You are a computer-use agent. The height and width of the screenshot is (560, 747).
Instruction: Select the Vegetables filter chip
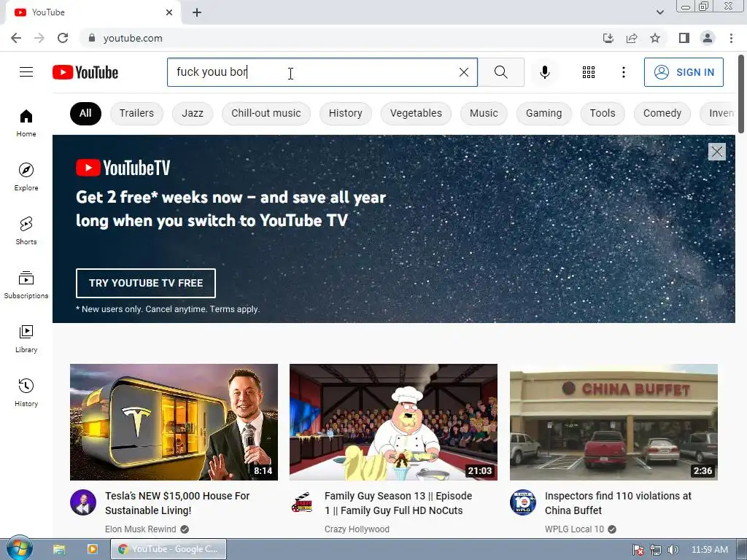pos(416,113)
